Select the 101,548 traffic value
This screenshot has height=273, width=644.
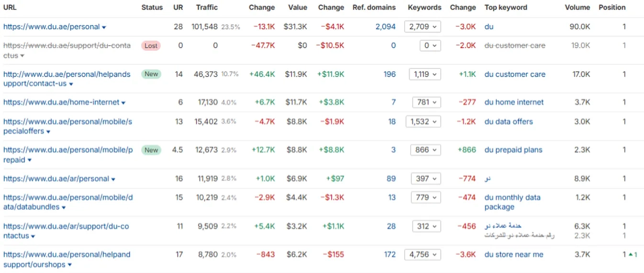tap(204, 27)
